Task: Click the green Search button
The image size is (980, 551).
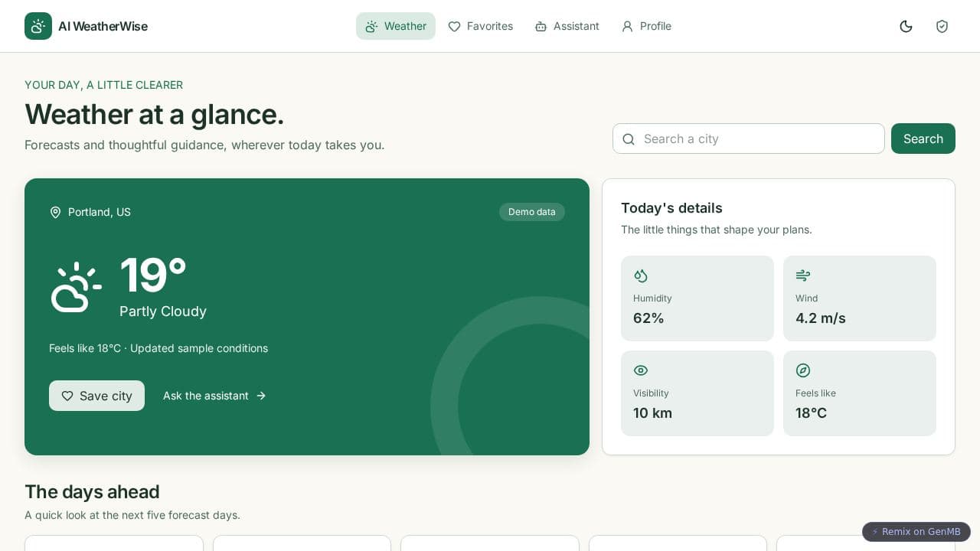Action: click(923, 139)
